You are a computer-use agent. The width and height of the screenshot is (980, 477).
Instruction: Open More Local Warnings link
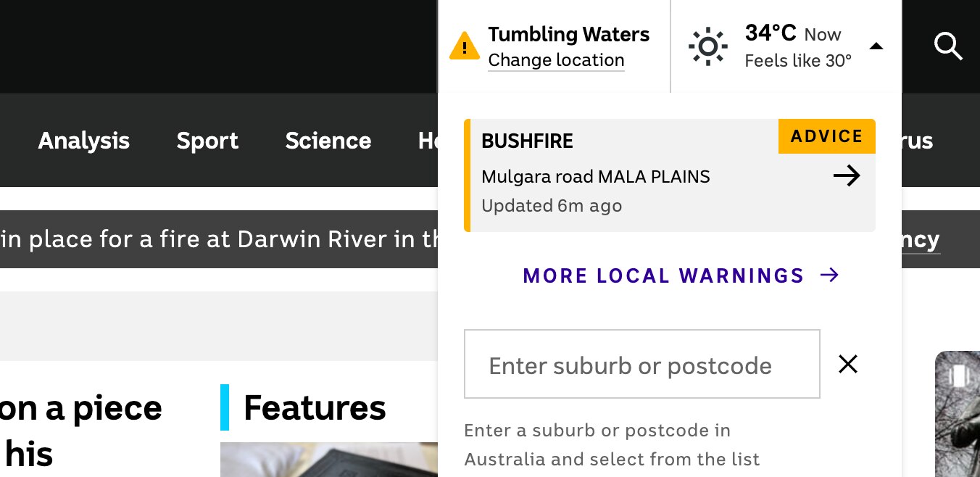tap(663, 275)
